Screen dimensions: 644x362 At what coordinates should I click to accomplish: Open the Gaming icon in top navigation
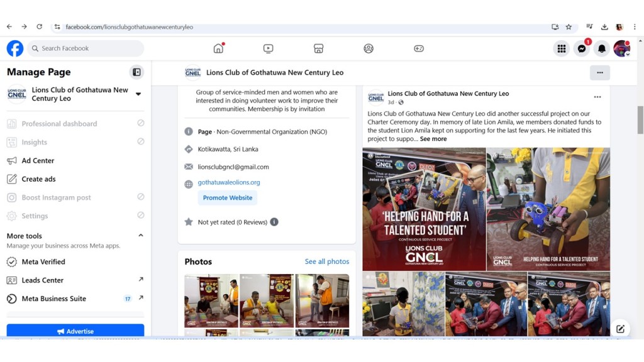click(418, 48)
